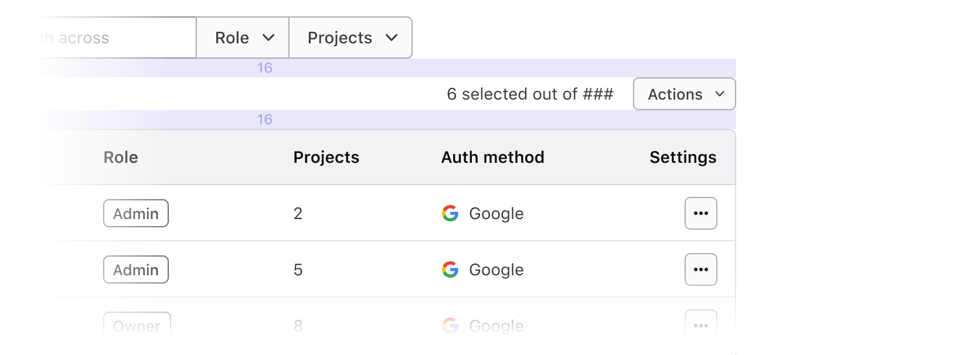Click chevron arrow in Actions button
This screenshot has height=355, width=980.
tap(720, 94)
